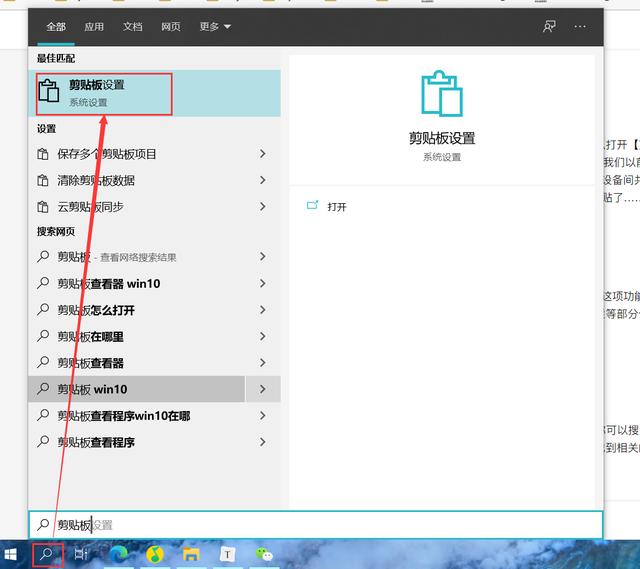Click search icon beside 剪贴板在哪里
This screenshot has width=640, height=569.
coord(43,336)
